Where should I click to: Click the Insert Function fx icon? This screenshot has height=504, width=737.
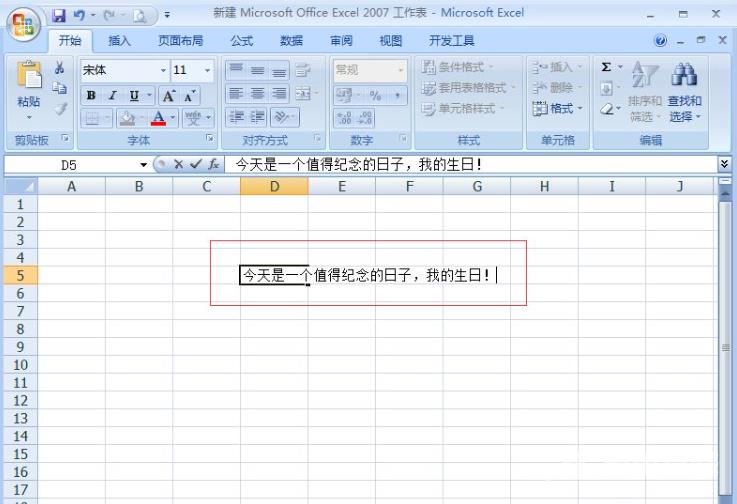coord(214,164)
